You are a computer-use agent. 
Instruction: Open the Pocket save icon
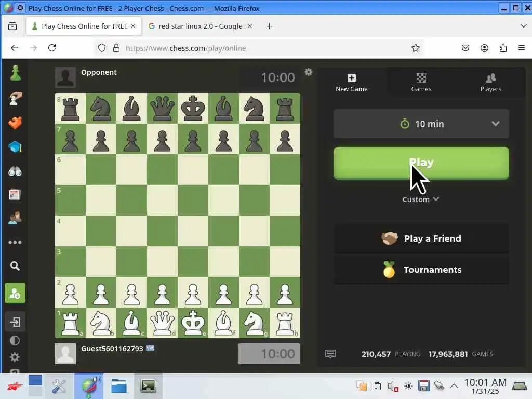pos(465,48)
